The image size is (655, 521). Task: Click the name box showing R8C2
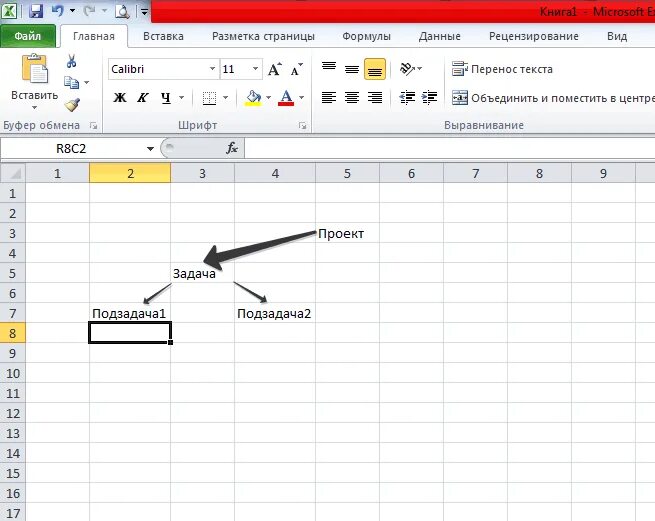(x=71, y=149)
